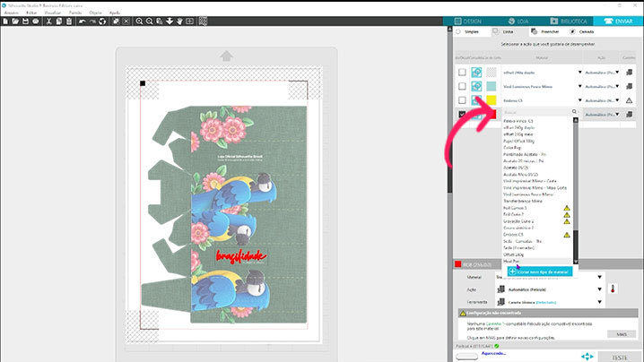Click the MAIS button
644x362 pixels.
pos(622,334)
